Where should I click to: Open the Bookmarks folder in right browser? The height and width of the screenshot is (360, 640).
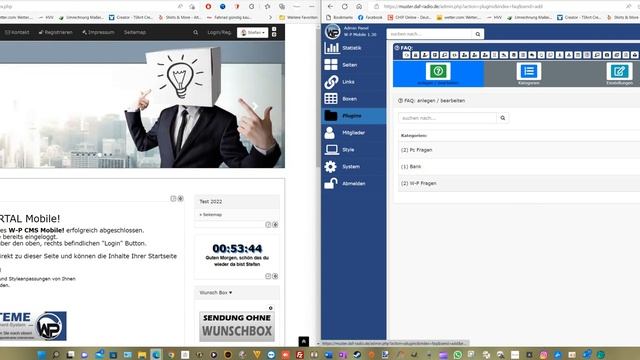pos(339,18)
